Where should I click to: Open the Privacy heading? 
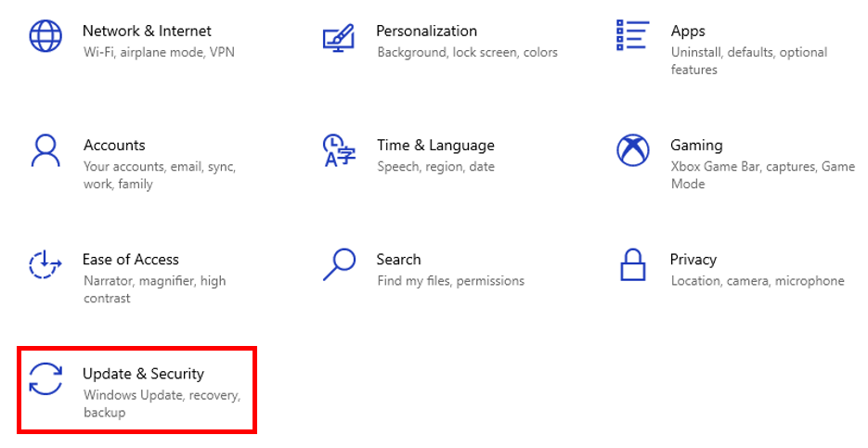693,260
